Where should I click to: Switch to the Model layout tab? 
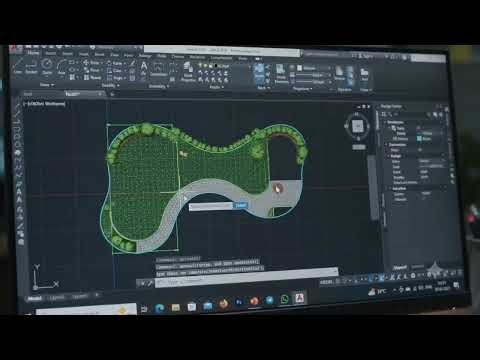(34, 299)
